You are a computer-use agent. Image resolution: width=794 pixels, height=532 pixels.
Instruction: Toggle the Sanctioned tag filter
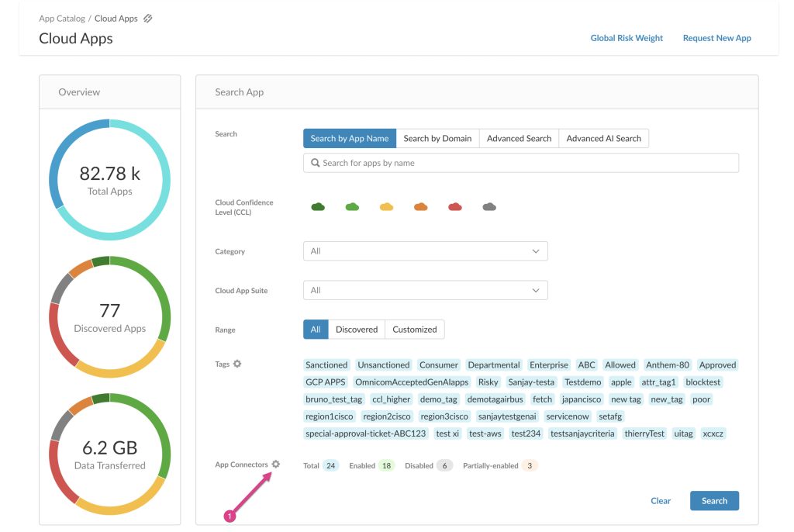326,364
